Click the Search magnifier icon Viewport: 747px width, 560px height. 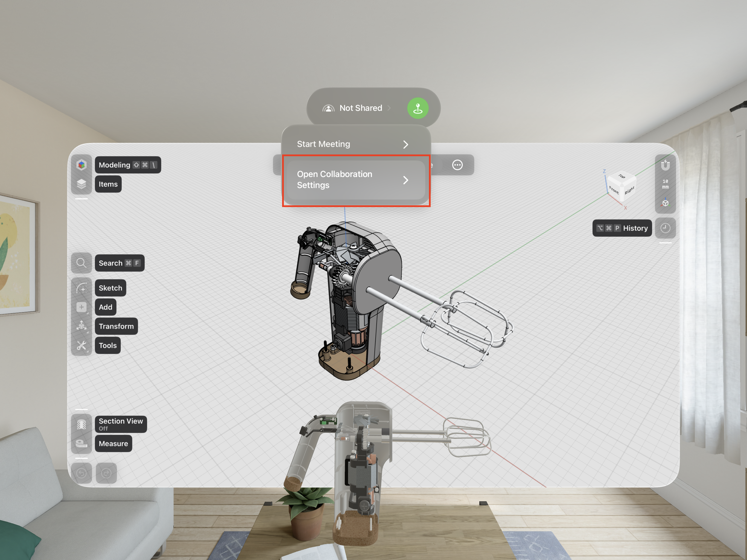click(x=81, y=263)
